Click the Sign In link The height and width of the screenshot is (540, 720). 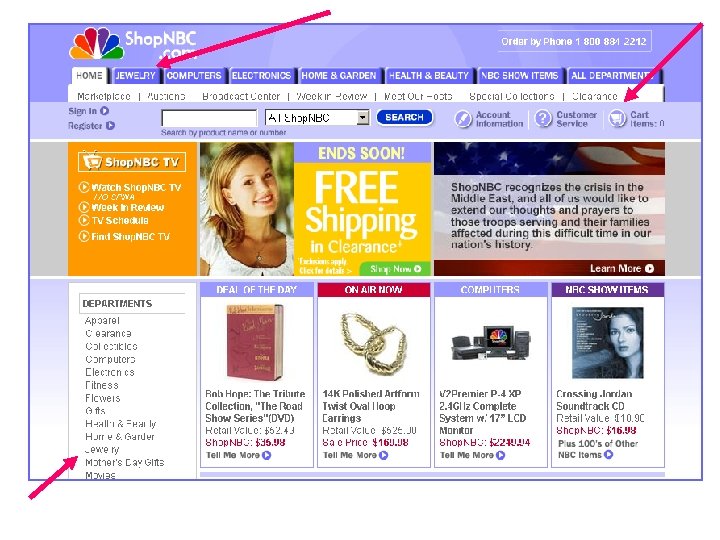pyautogui.click(x=83, y=111)
